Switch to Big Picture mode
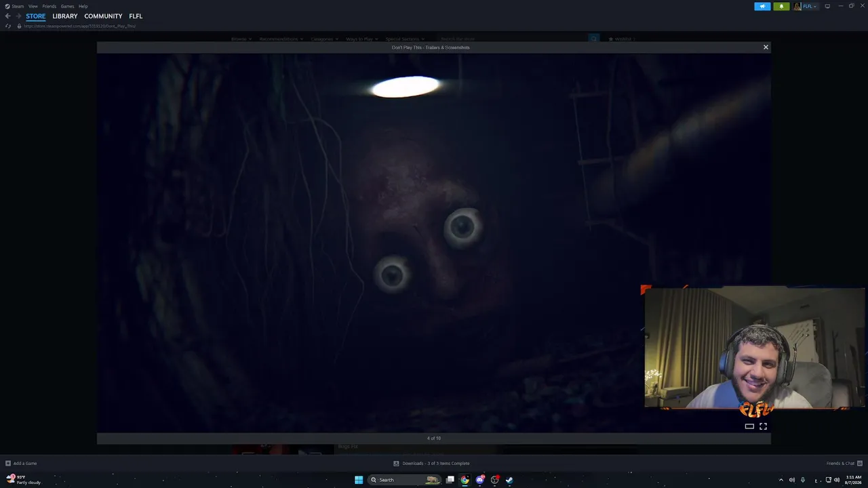Viewport: 868px width, 488px height. (x=827, y=6)
